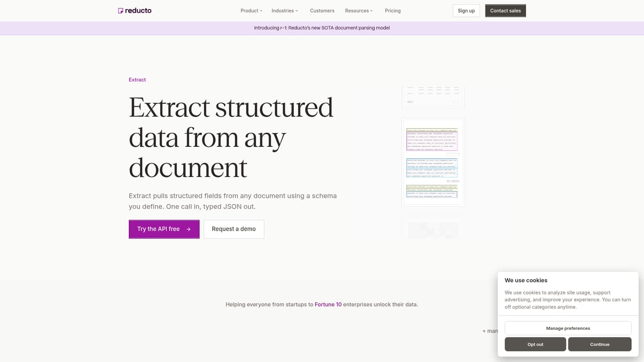This screenshot has height=362, width=644.
Task: Click the Reducto logo
Action: [135, 11]
